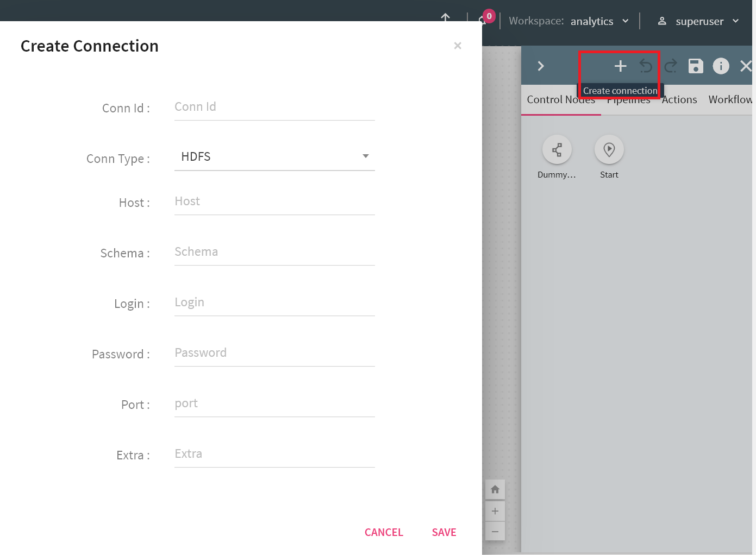Click the redo arrow icon
Viewport: 756px width, 555px height.
[671, 66]
